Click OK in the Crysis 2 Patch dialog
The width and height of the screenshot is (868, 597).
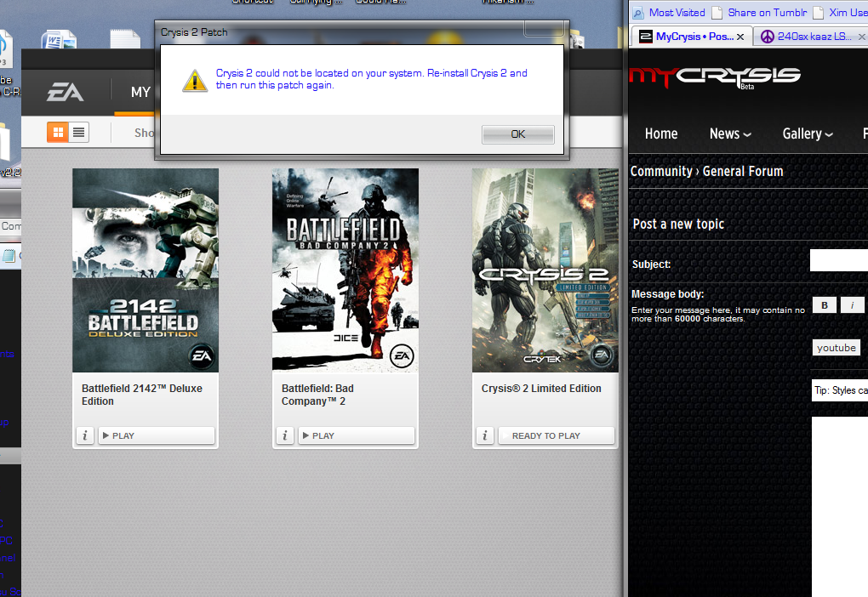[x=517, y=134]
